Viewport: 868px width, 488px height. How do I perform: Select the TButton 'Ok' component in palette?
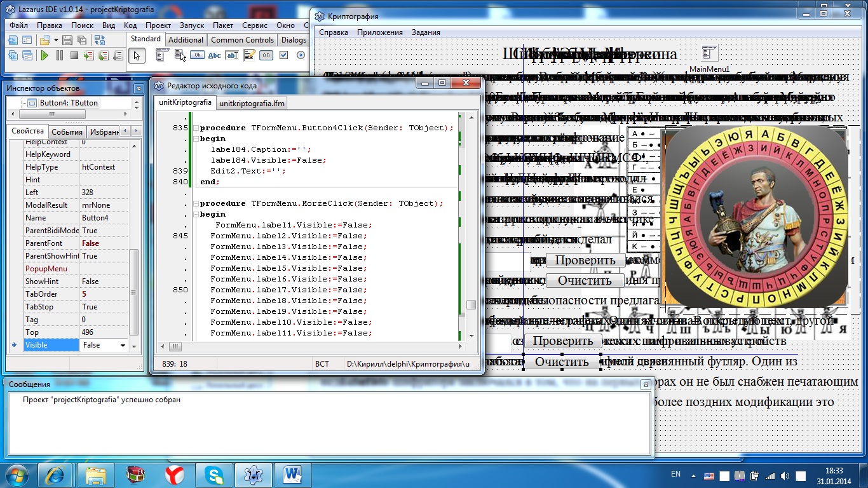[x=197, y=55]
